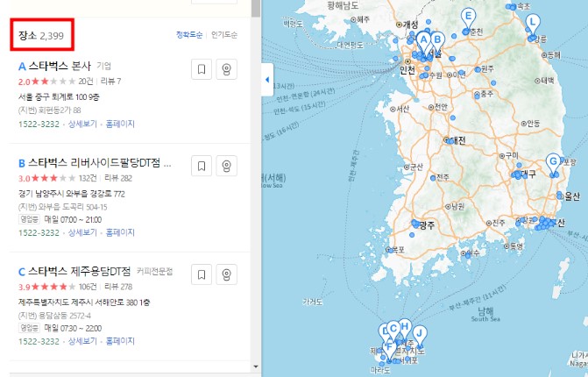The height and width of the screenshot is (377, 588).
Task: Click the results list scrollbar thumb
Action: pyautogui.click(x=256, y=8)
